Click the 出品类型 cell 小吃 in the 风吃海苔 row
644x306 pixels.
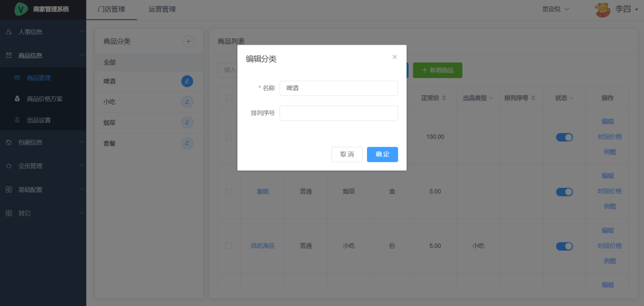478,246
